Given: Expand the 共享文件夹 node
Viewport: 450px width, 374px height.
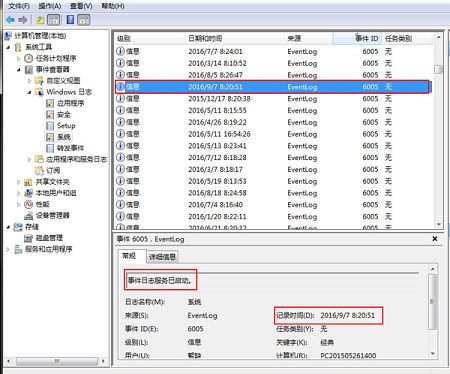Looking at the screenshot, I should [19, 182].
